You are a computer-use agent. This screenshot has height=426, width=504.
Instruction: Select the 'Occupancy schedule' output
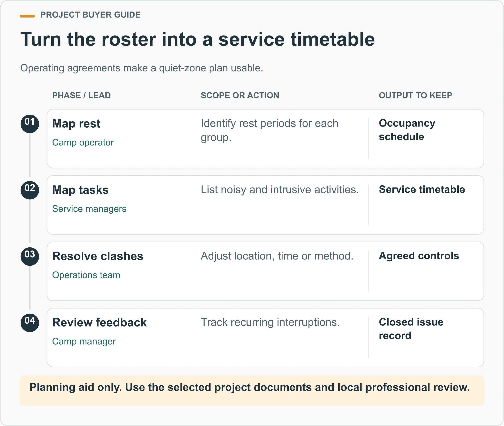tap(407, 130)
